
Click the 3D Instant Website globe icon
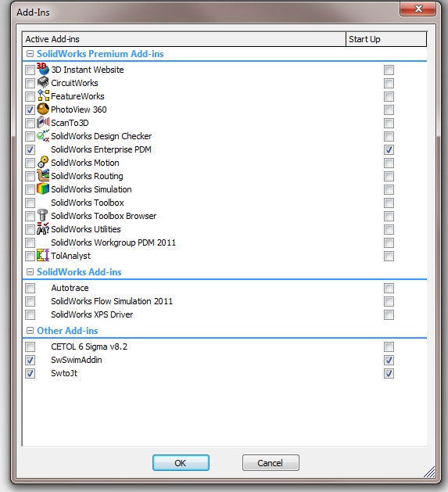[x=43, y=69]
